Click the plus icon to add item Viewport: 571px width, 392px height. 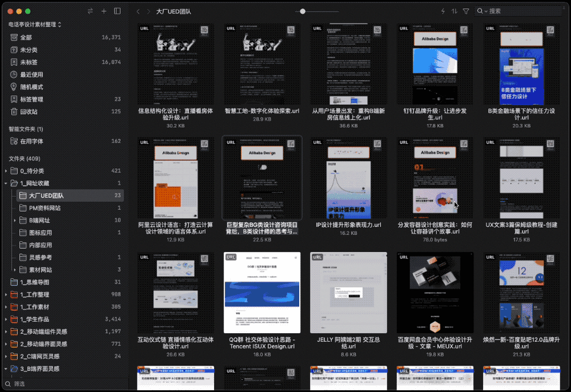(x=103, y=11)
